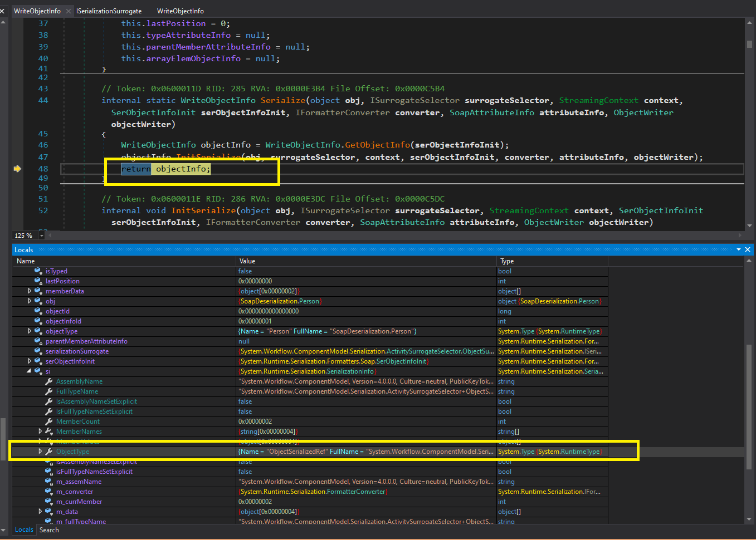Click the field icon beside objectType
This screenshot has width=756, height=544.
point(38,331)
